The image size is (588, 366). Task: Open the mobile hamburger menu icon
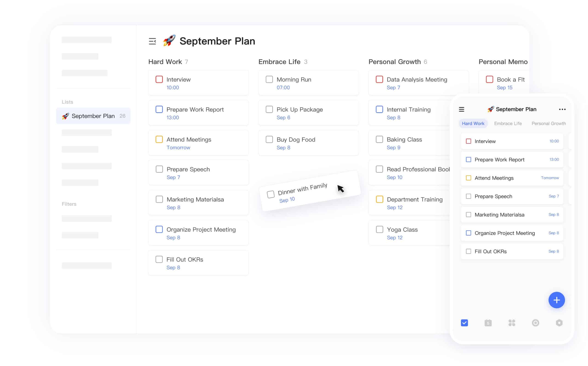coord(461,109)
